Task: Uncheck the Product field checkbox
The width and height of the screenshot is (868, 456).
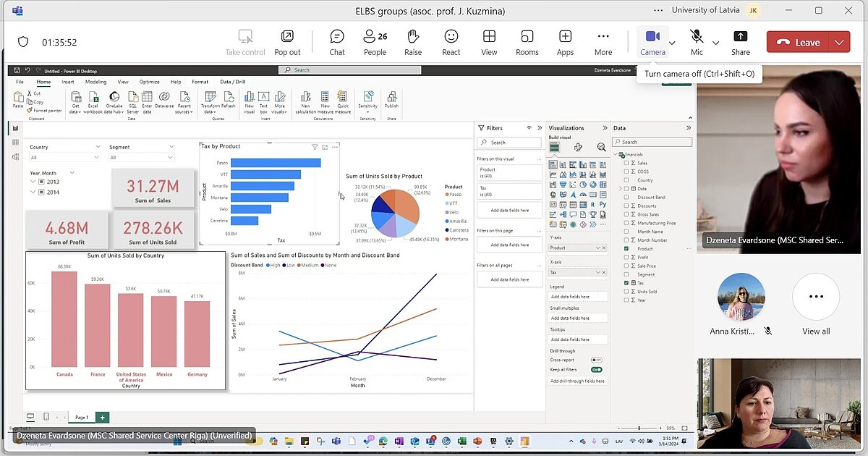Action: 626,248
